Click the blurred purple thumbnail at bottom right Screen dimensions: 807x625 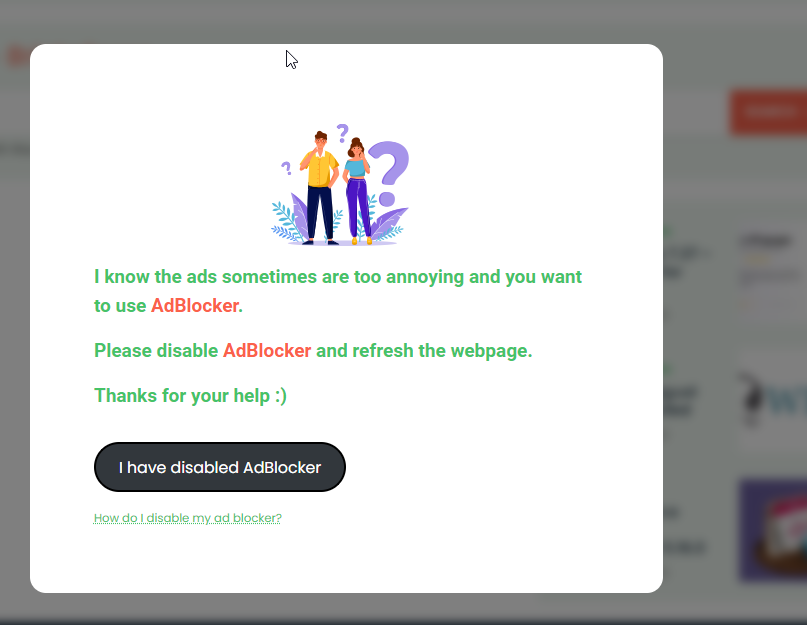pyautogui.click(x=774, y=531)
